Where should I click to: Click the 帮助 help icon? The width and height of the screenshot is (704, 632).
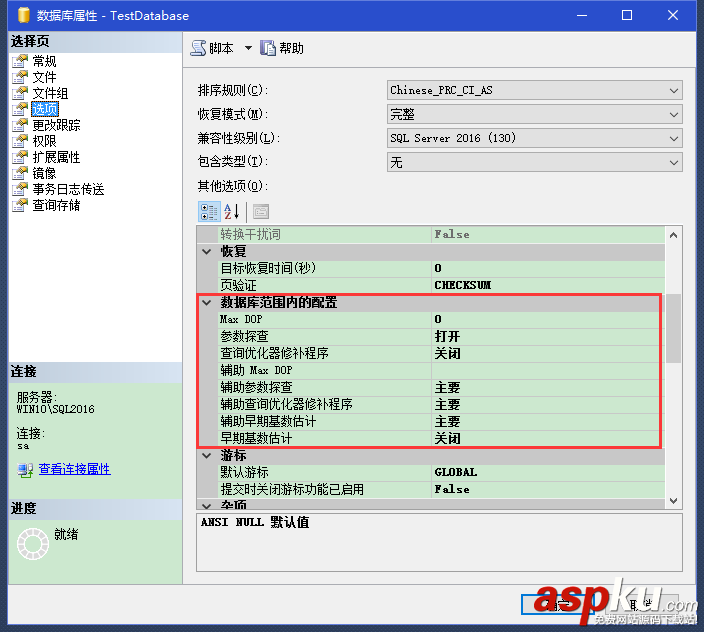pos(268,48)
